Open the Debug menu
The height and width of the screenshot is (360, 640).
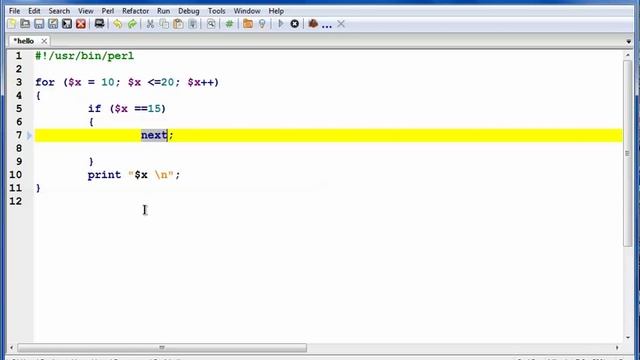[189, 11]
